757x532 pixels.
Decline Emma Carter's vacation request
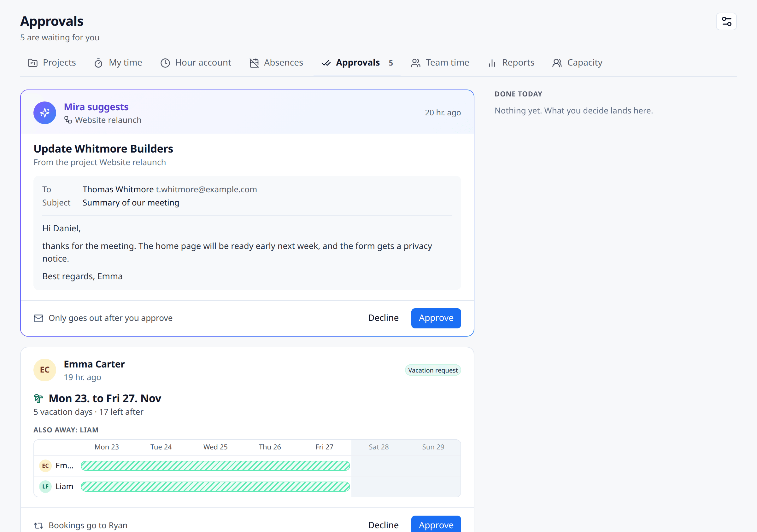click(383, 524)
